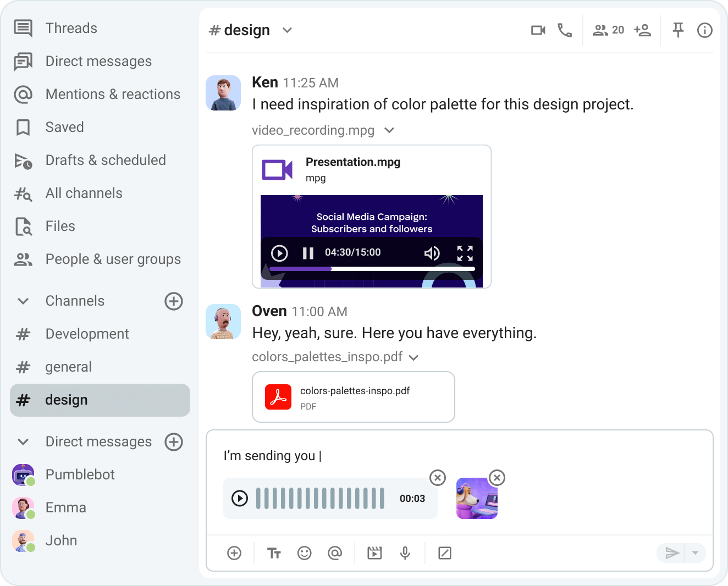Viewport: 728px width, 586px height.
Task: Mention someone with the @ icon
Action: point(335,553)
